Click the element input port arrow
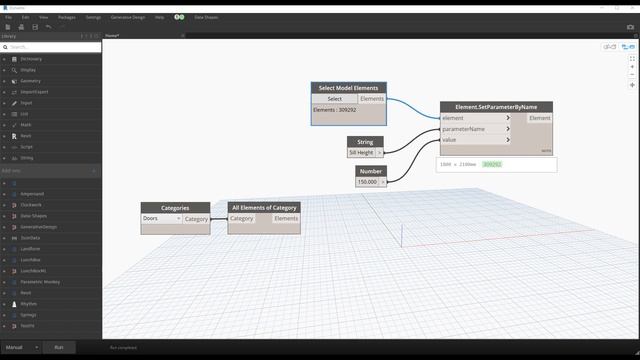The width and height of the screenshot is (640, 360). coord(508,118)
